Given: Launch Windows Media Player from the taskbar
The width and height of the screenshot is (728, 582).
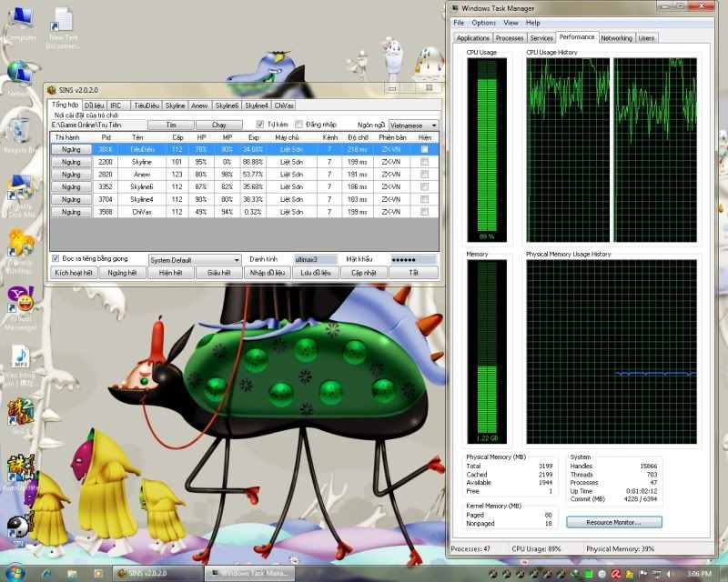Looking at the screenshot, I should [x=98, y=574].
